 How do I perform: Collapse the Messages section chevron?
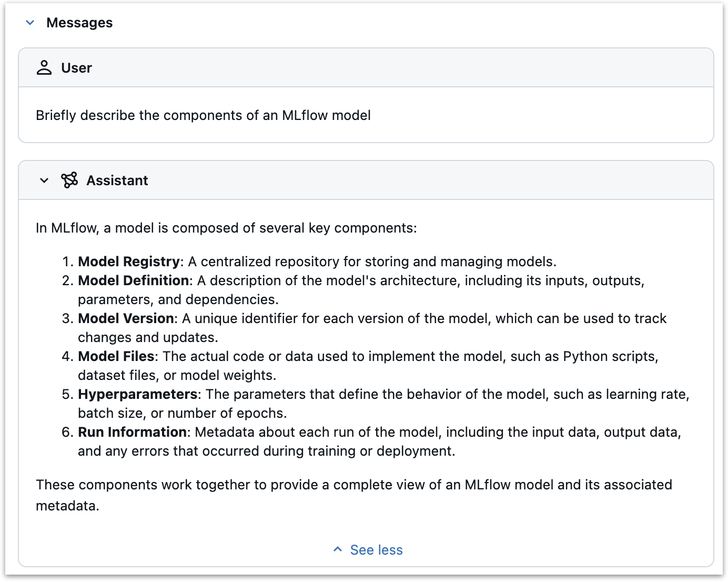(30, 23)
